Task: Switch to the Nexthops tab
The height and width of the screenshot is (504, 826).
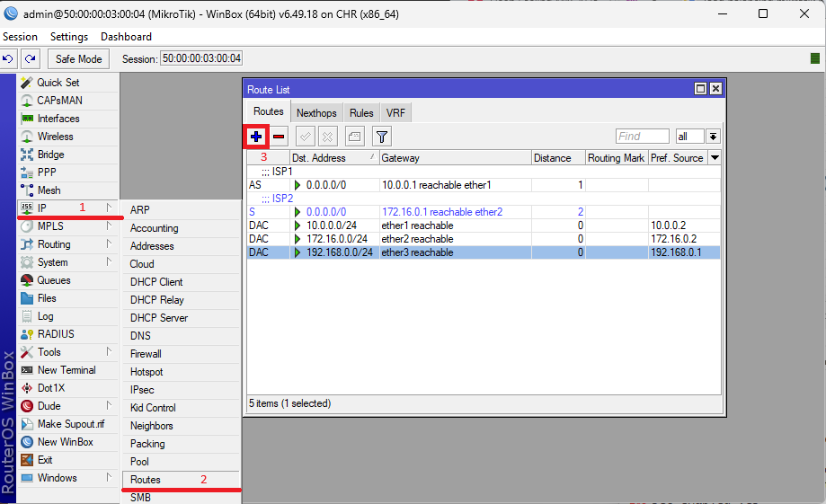Action: tap(316, 113)
